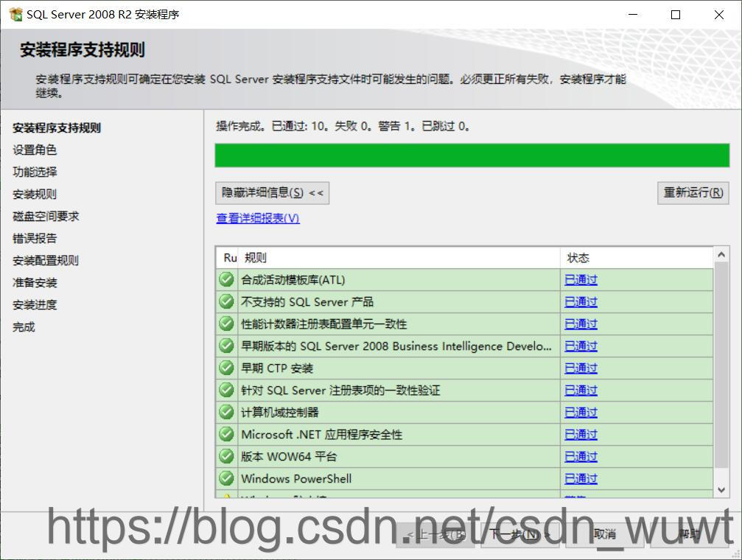Collapse details with 隐藏详细信息(S) button

coord(272,193)
